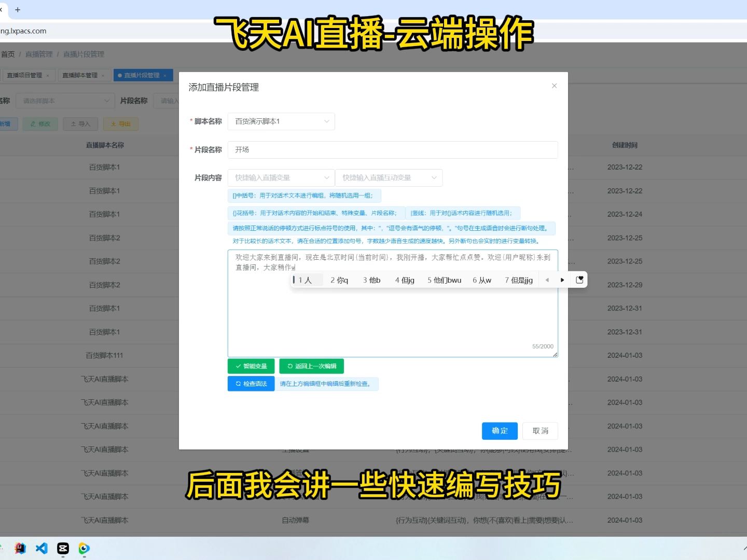The width and height of the screenshot is (747, 560).
Task: Select IME candidate 7 但是
Action: 519,280
